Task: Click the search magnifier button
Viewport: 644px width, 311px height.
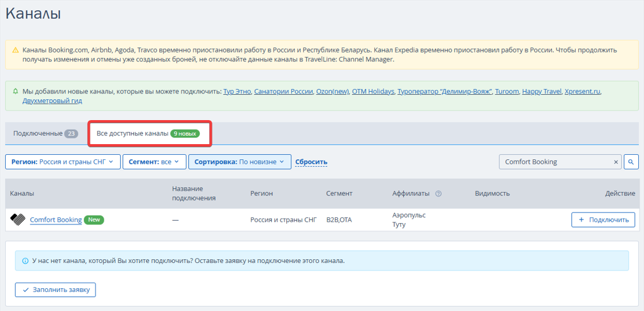Action: [x=631, y=162]
